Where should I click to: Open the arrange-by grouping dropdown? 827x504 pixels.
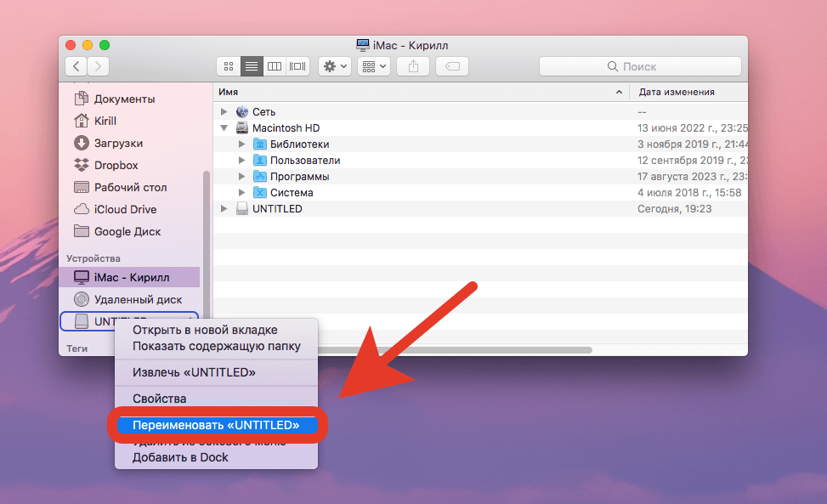tap(374, 65)
